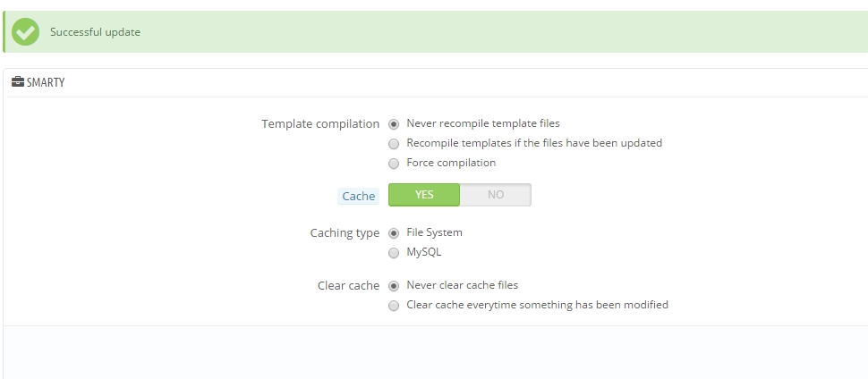The width and height of the screenshot is (868, 379).
Task: Select 'Recompile templates if files updated' radio button
Action: click(x=394, y=144)
